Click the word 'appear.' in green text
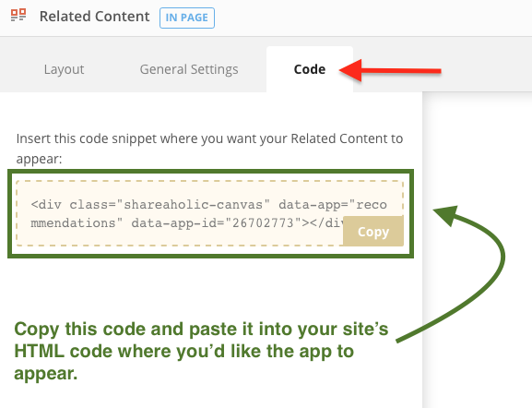532x408 pixels. [x=46, y=374]
